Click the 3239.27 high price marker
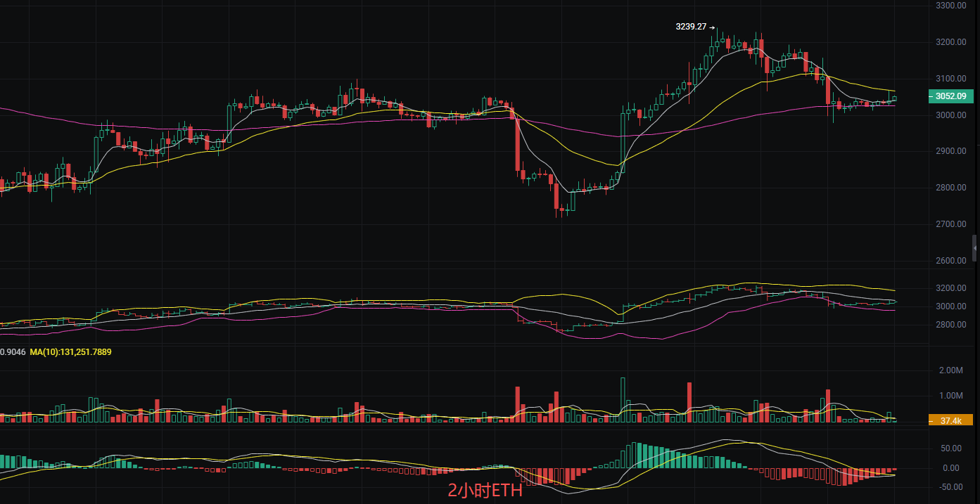Screen dimensions: 980x504 click(x=691, y=27)
